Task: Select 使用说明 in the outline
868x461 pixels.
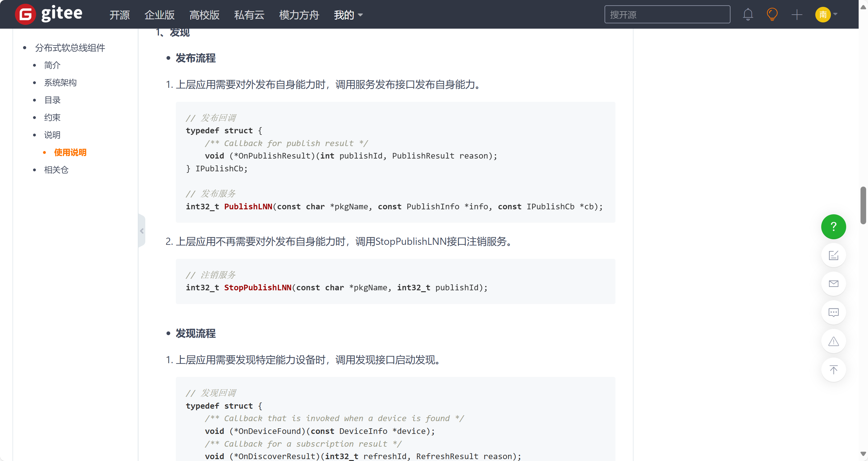Action: (70, 152)
